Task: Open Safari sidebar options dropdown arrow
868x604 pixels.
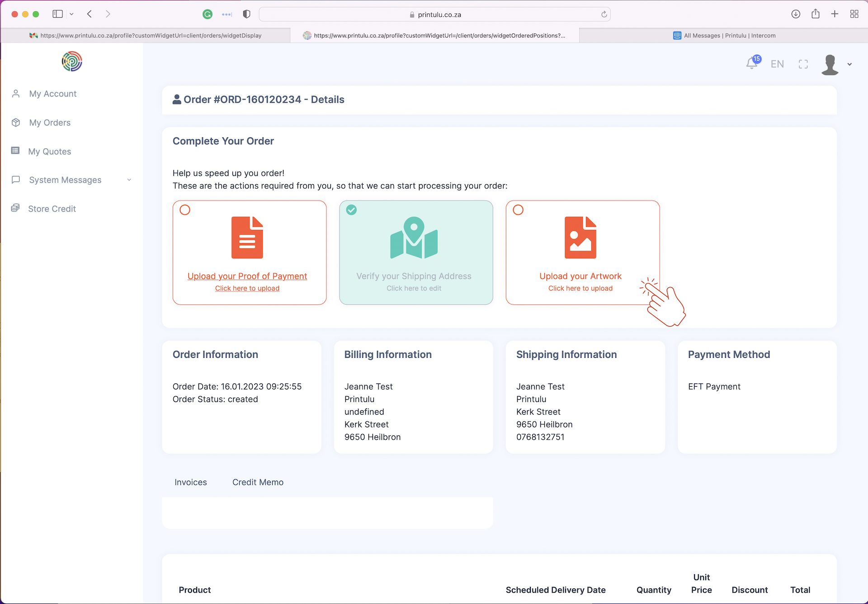Action: 71,14
